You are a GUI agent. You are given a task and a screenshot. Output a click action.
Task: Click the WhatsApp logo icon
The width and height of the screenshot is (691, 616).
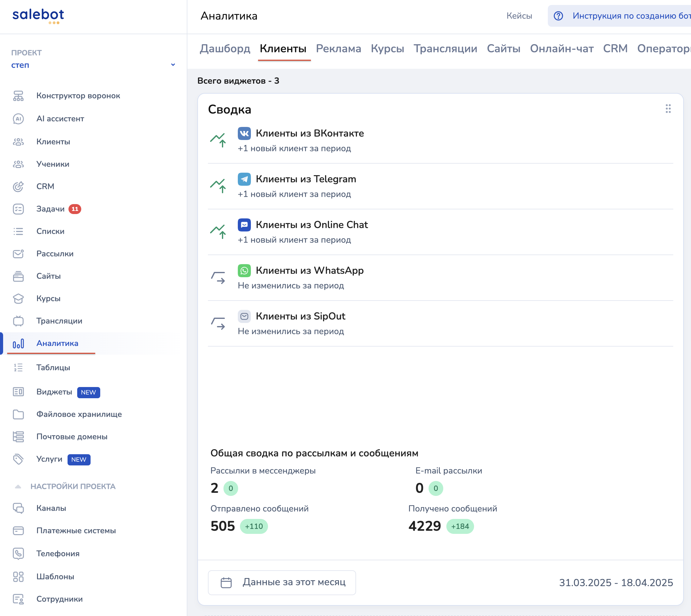[x=244, y=270]
